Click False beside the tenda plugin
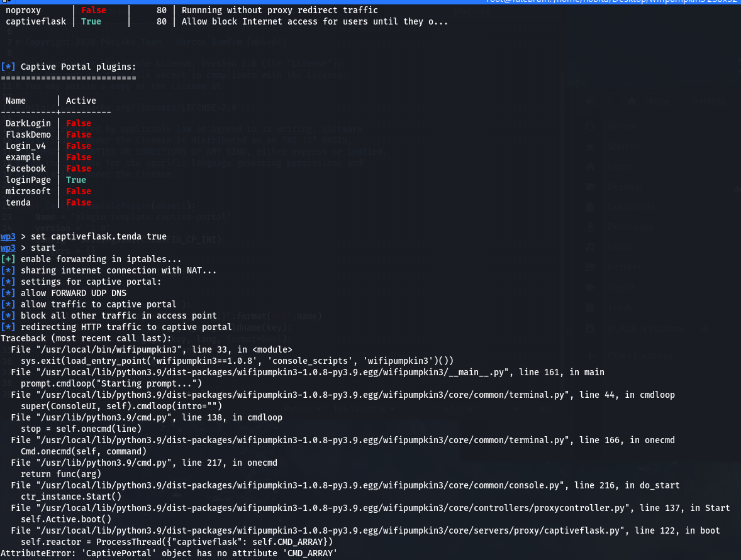This screenshot has height=560, width=741. point(78,202)
